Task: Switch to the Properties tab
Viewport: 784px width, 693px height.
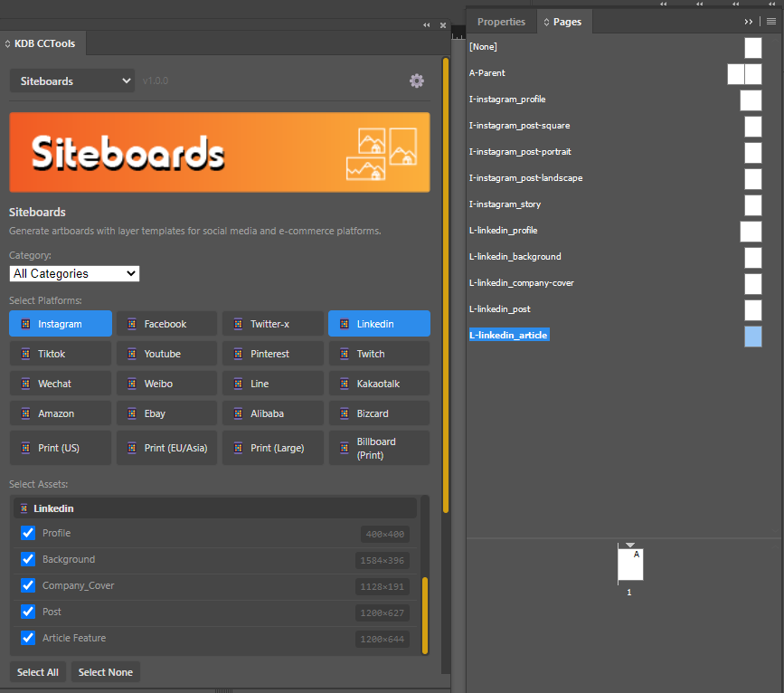Action: [501, 22]
